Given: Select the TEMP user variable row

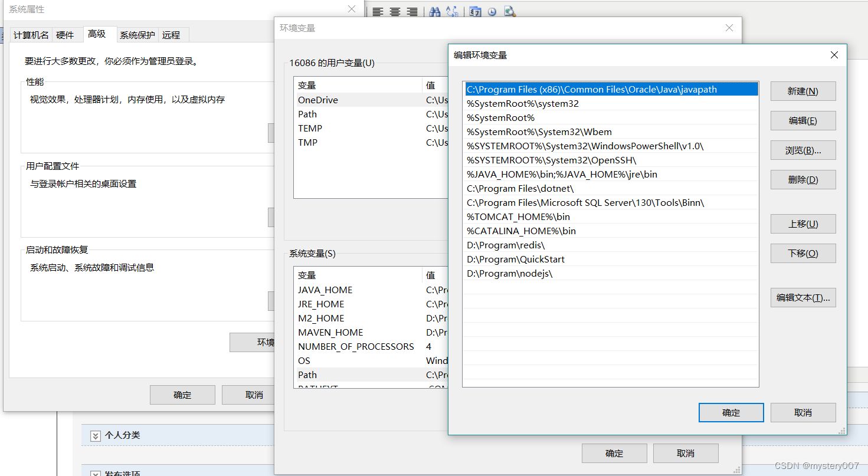Looking at the screenshot, I should pos(371,128).
